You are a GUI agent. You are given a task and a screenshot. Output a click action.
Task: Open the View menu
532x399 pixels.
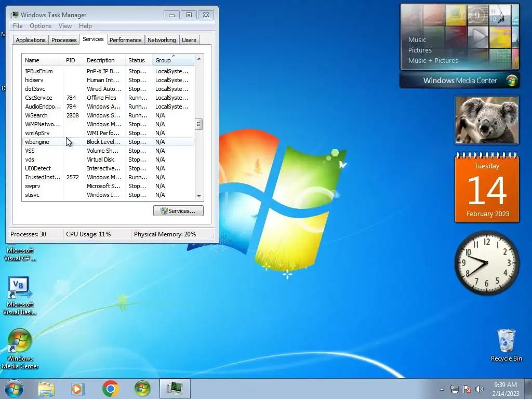click(65, 26)
